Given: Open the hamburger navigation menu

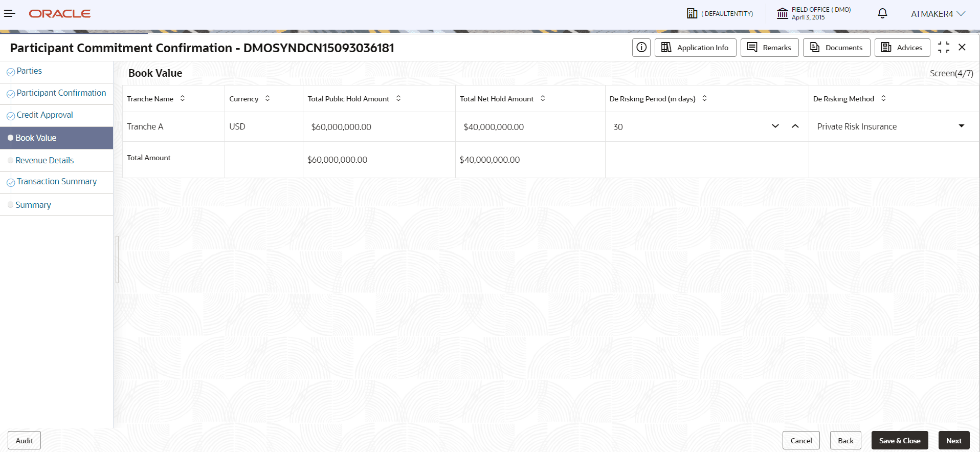Looking at the screenshot, I should point(9,13).
